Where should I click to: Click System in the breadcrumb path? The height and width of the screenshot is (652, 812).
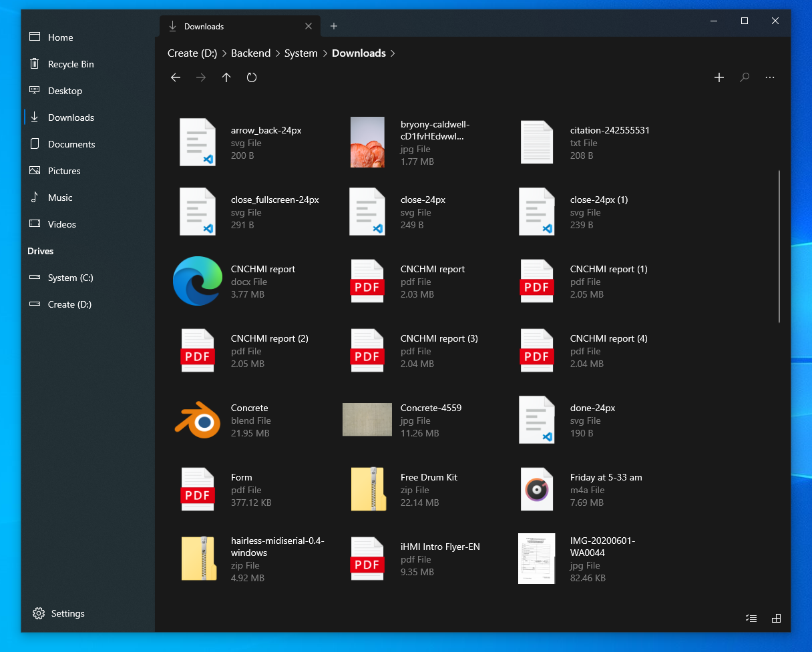[x=301, y=53]
